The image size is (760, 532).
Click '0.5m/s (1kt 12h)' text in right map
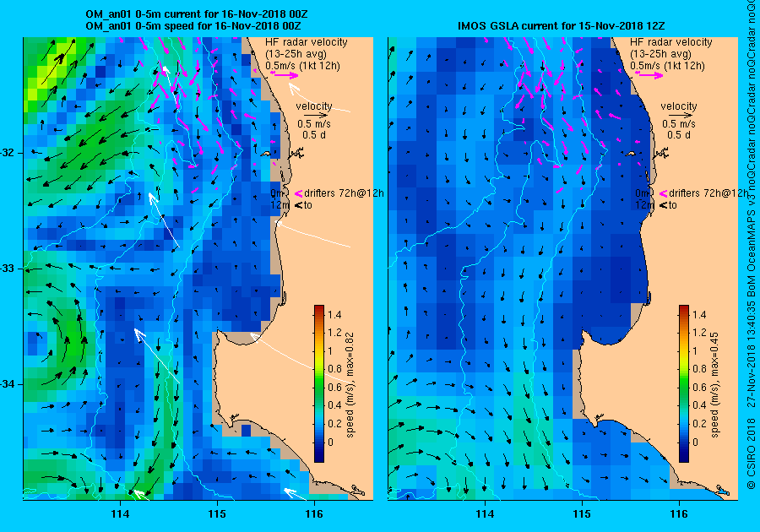click(x=667, y=66)
